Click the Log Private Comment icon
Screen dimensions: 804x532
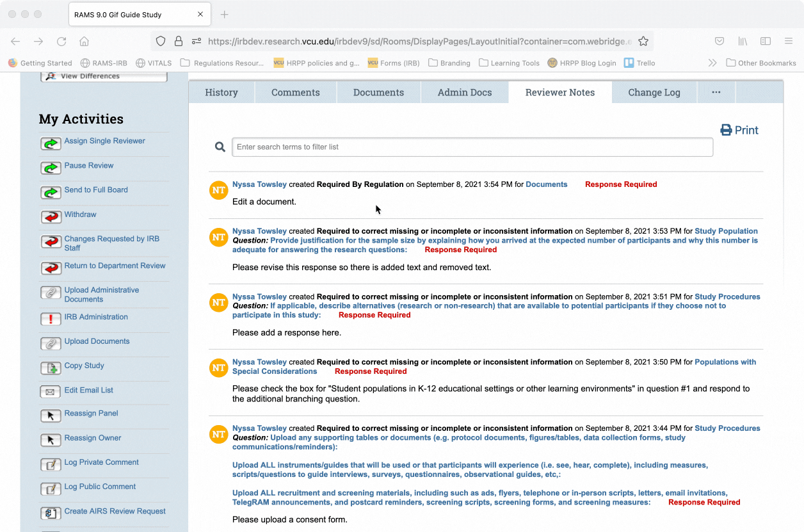tap(51, 465)
